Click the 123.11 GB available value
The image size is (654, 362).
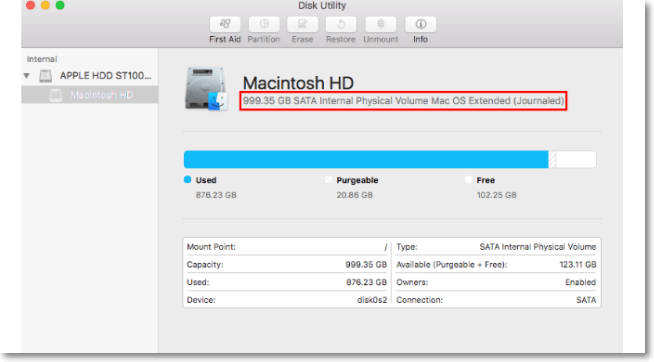pyautogui.click(x=578, y=265)
